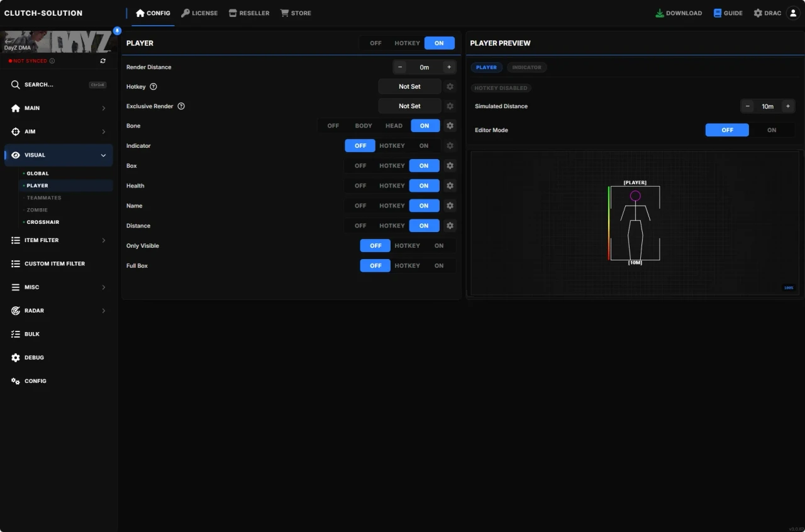Screen dimensions: 805x532
Task: Open the Config top tab
Action: [x=153, y=13]
